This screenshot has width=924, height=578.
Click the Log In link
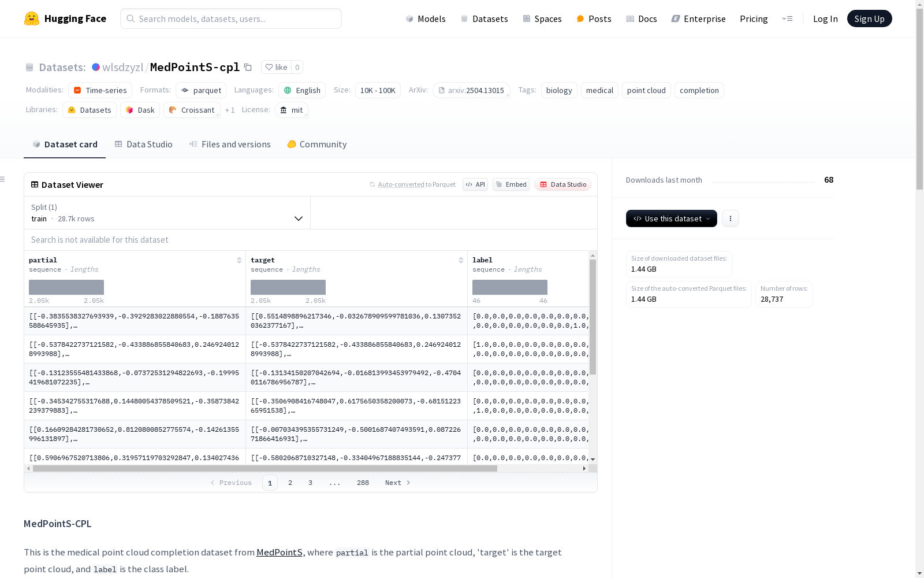point(825,18)
